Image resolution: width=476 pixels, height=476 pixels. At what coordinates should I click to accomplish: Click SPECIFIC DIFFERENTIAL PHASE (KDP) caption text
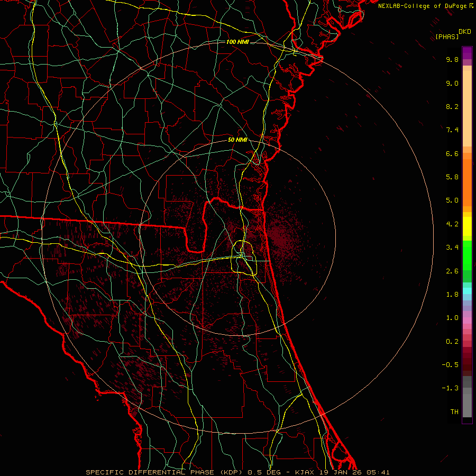click(165, 472)
